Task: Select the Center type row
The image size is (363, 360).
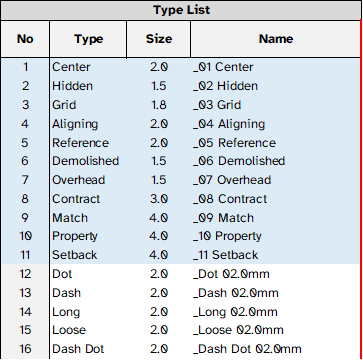Action: click(x=181, y=67)
